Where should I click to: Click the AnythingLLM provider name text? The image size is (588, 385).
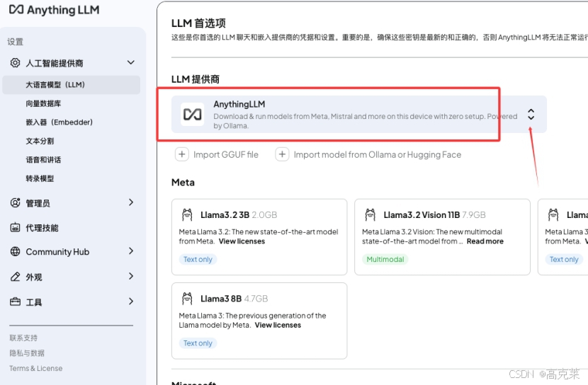[x=239, y=104]
